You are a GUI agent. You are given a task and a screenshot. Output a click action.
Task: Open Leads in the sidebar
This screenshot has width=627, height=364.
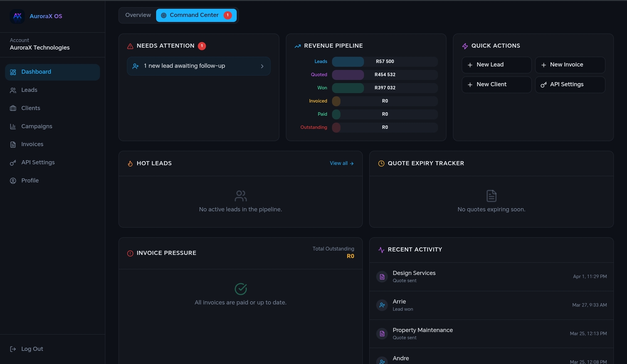tap(52, 90)
